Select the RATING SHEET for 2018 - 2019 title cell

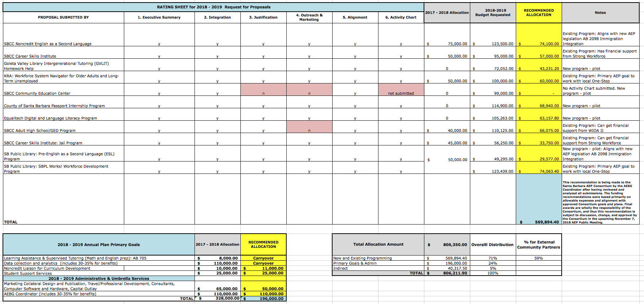coord(213,7)
